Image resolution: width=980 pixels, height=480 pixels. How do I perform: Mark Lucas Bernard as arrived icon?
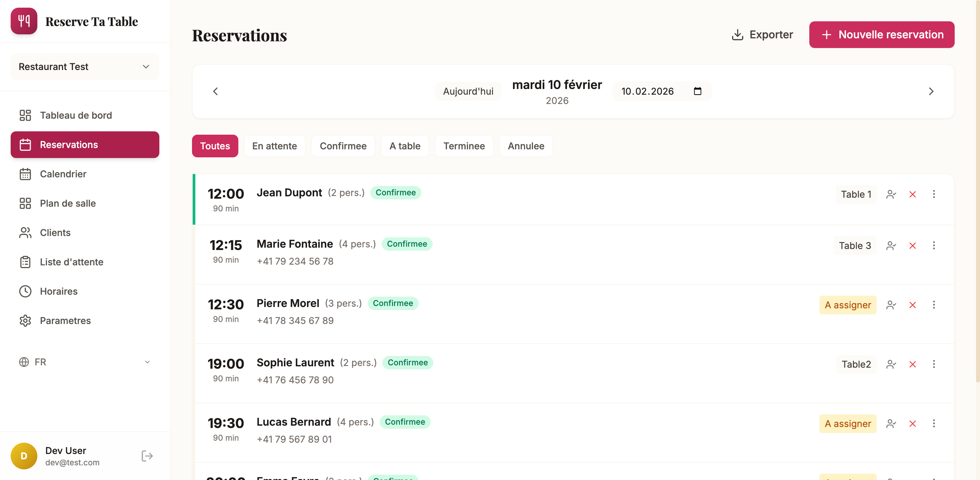tap(891, 424)
